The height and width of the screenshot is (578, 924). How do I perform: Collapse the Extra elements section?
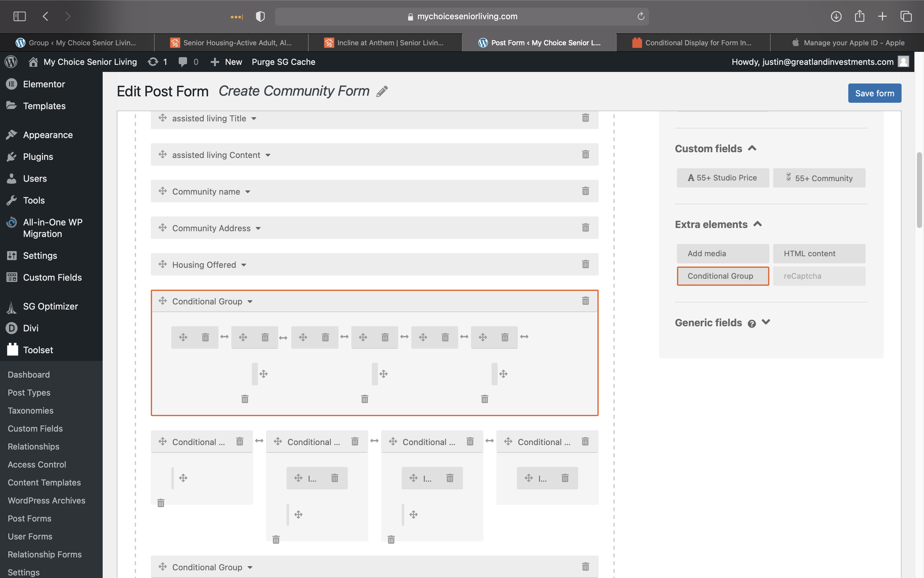757,224
